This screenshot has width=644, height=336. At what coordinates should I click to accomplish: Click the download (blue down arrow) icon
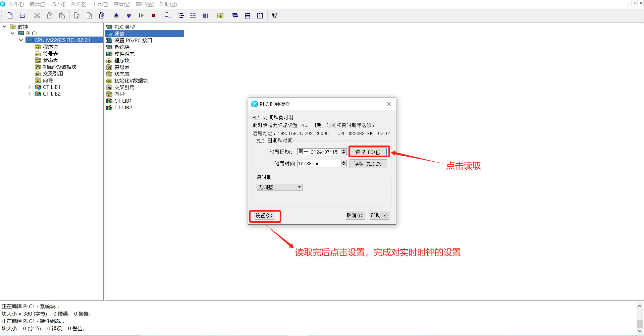pos(129,15)
